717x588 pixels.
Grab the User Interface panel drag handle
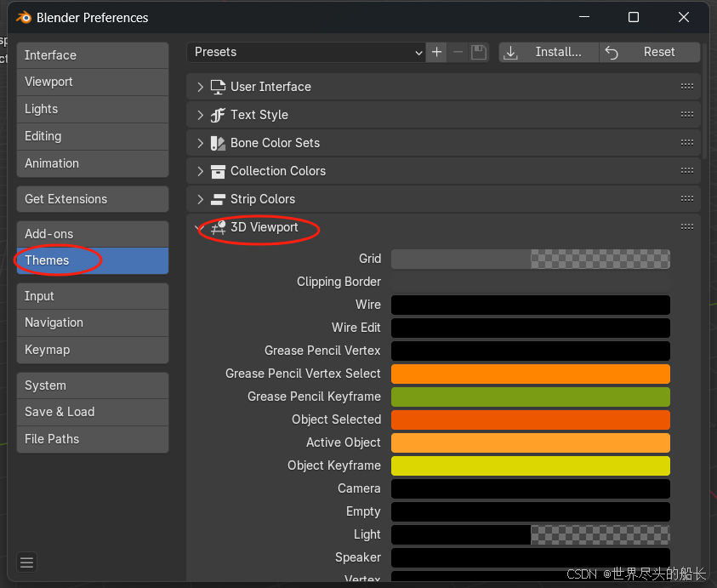(x=687, y=87)
